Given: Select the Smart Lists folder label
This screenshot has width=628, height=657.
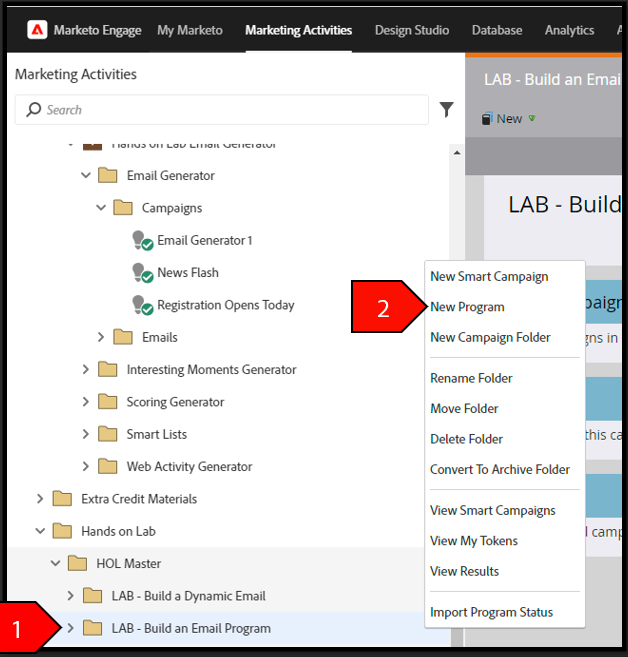Looking at the screenshot, I should click(x=157, y=434).
